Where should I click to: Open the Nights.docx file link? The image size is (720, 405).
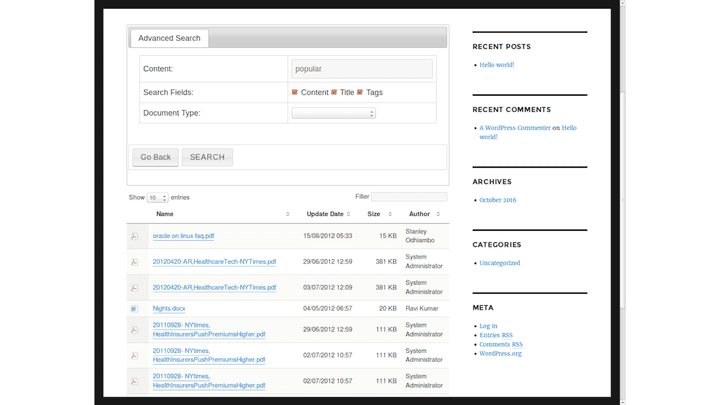pyautogui.click(x=169, y=309)
